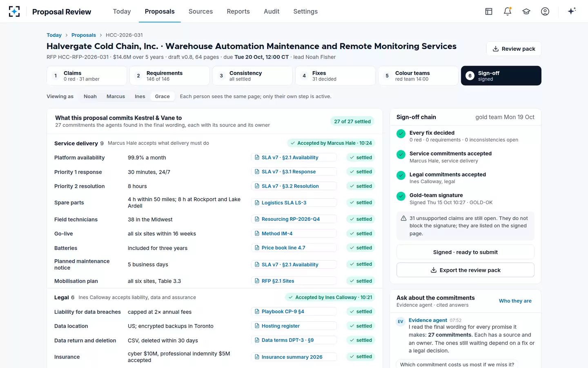The width and height of the screenshot is (588, 368).
Task: Go to step 2 Requirements
Action: tap(169, 76)
